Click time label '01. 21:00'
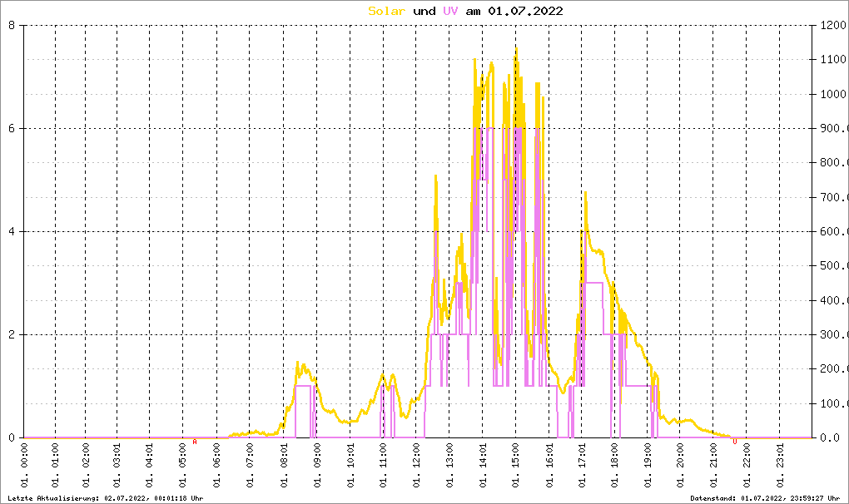This screenshot has height=504, width=849. click(x=713, y=465)
